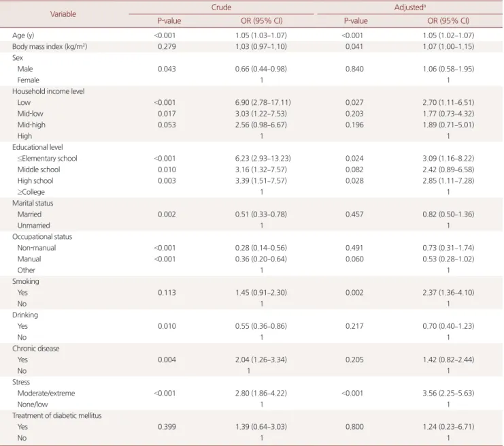This screenshot has height=446, width=504.
Task: Select the crude OR 0.66 (0.44–0.98)
Action: point(261,69)
